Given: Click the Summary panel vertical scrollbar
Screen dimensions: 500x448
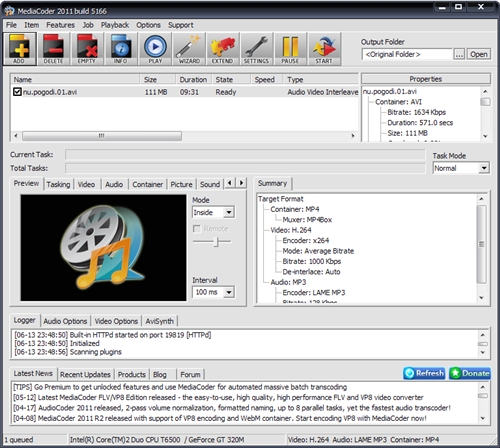Looking at the screenshot, I should coord(481,244).
